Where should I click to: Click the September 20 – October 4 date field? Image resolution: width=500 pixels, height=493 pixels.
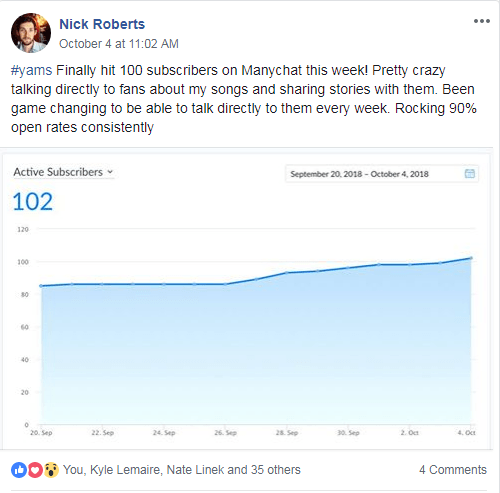click(382, 174)
